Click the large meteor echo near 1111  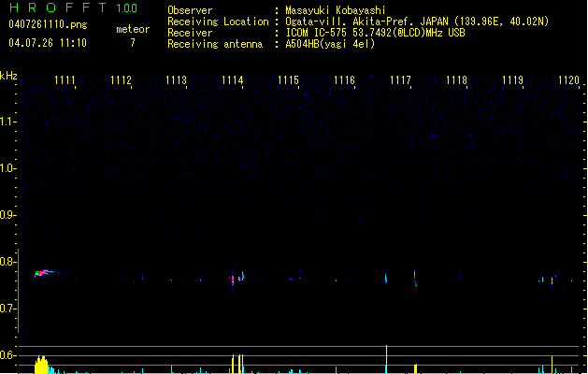[43, 273]
